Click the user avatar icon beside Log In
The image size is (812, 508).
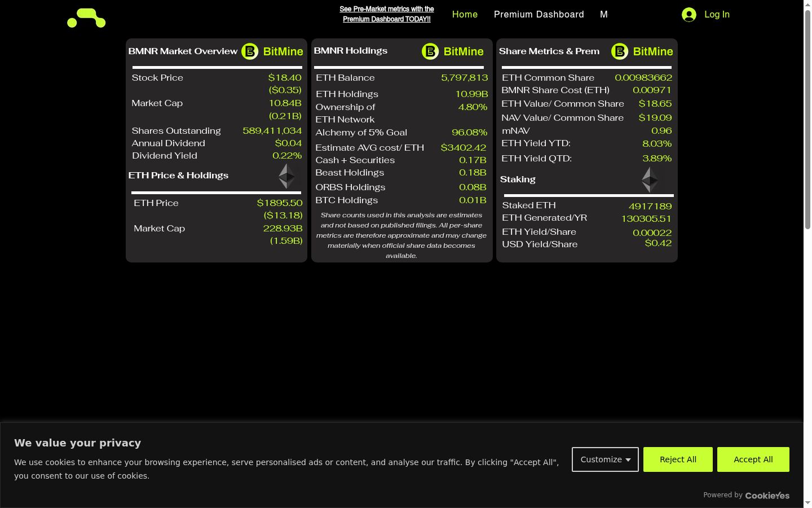[689, 15]
